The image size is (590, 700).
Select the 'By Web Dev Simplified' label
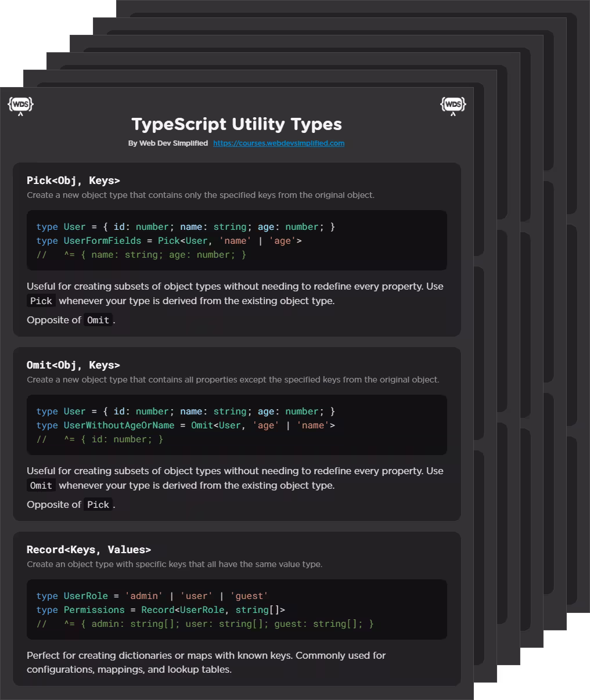168,143
